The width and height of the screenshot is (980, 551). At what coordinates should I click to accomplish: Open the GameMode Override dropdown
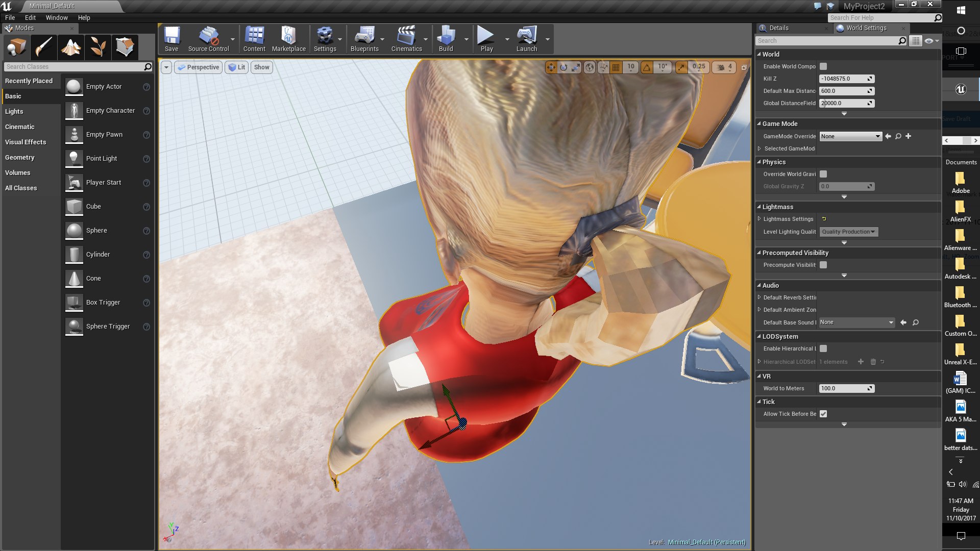coord(850,136)
